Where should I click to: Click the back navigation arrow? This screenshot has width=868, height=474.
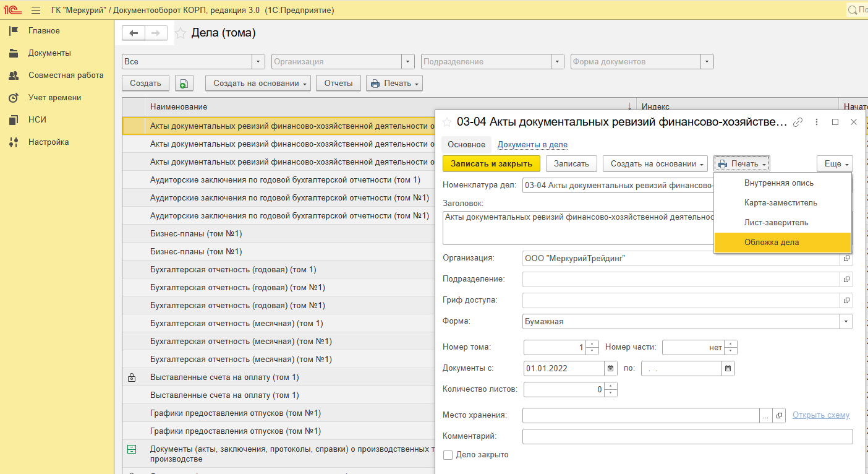pyautogui.click(x=134, y=33)
